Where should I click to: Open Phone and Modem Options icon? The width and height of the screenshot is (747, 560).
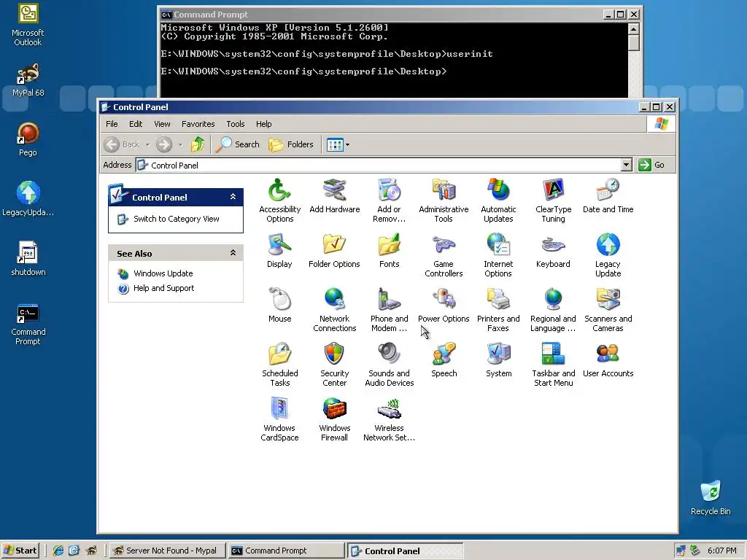390,309
